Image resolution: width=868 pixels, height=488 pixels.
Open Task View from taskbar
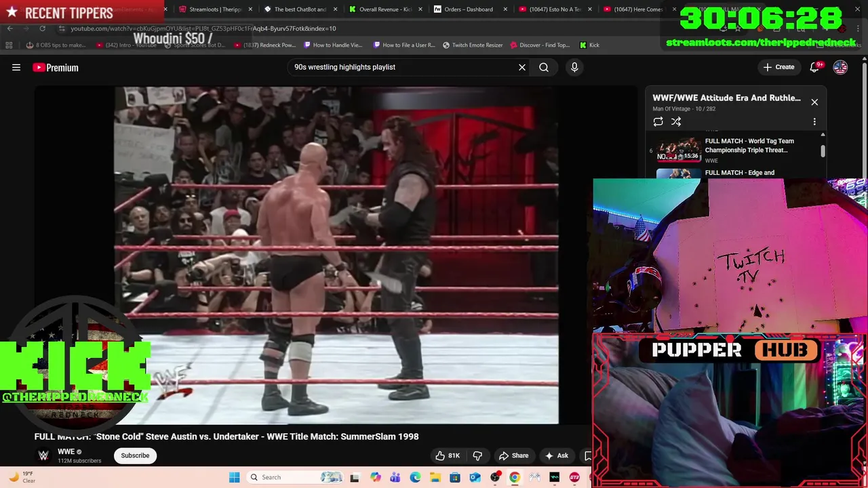(x=354, y=477)
